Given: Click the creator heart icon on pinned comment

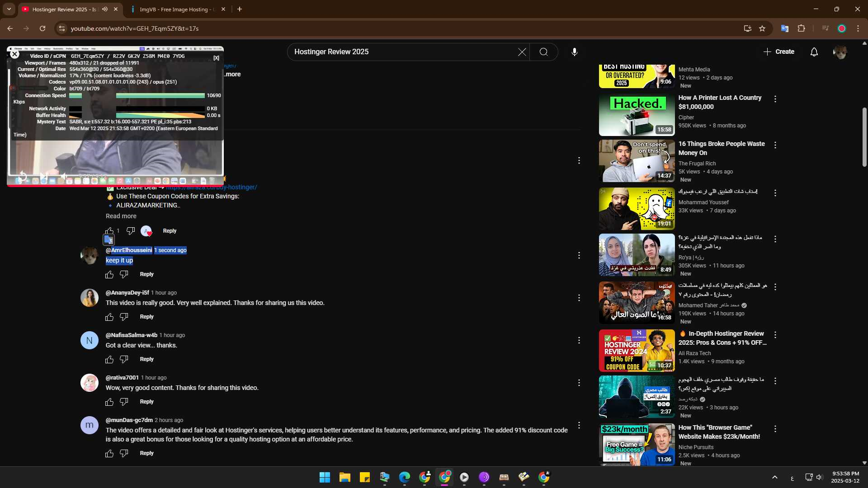Looking at the screenshot, I should 146,231.
